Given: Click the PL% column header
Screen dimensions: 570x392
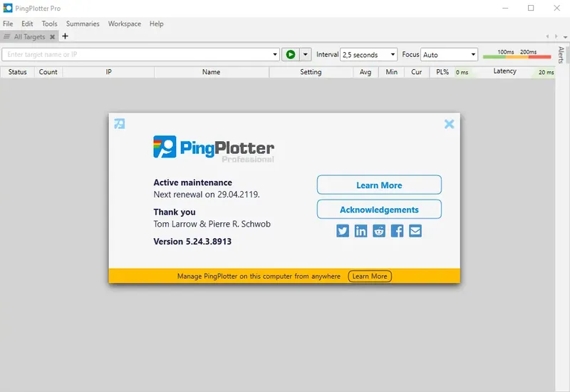Looking at the screenshot, I should (442, 72).
